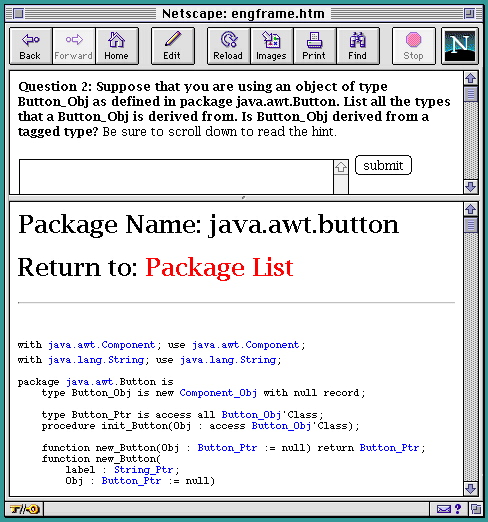
Task: Click the Netscape N logo
Action: pos(460,46)
